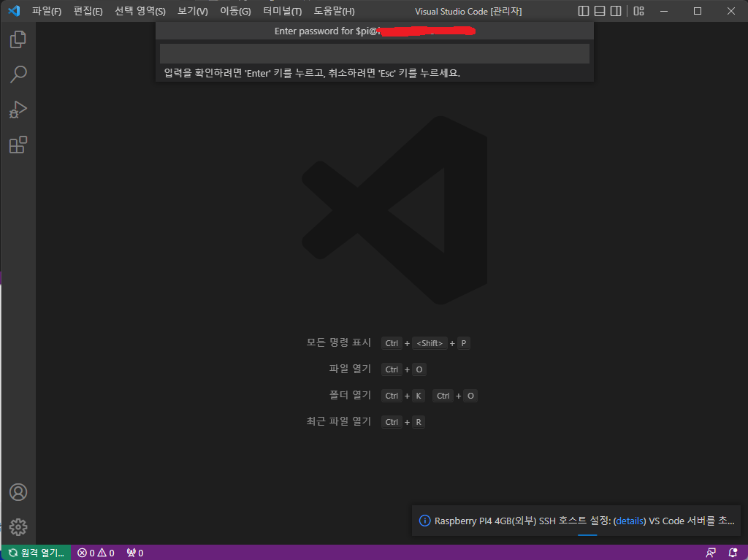Click forwarded ports status item

click(135, 553)
